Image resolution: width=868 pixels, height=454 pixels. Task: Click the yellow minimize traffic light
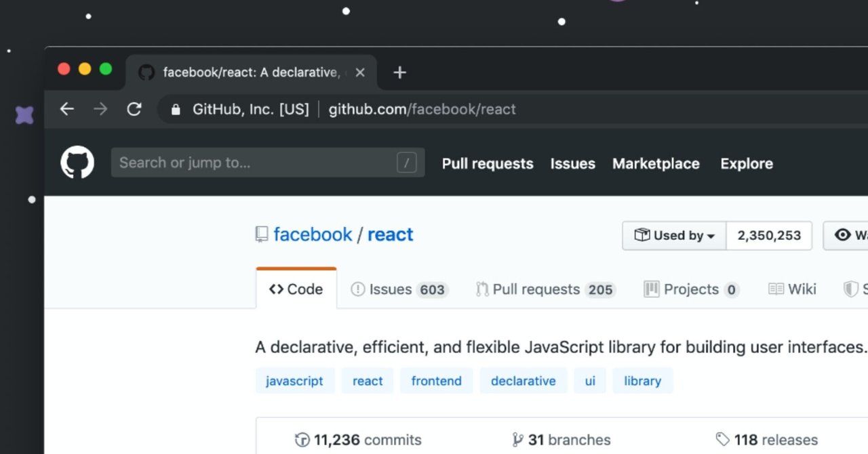[84, 68]
